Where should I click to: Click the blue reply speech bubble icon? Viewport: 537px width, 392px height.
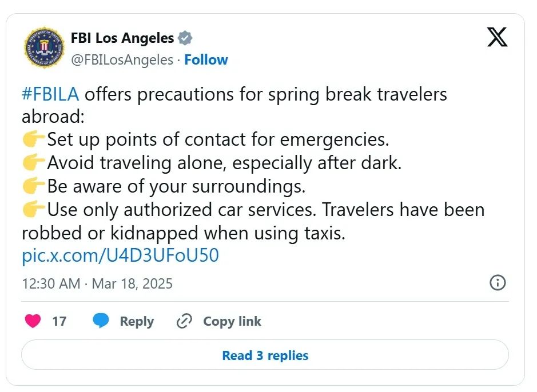click(101, 321)
